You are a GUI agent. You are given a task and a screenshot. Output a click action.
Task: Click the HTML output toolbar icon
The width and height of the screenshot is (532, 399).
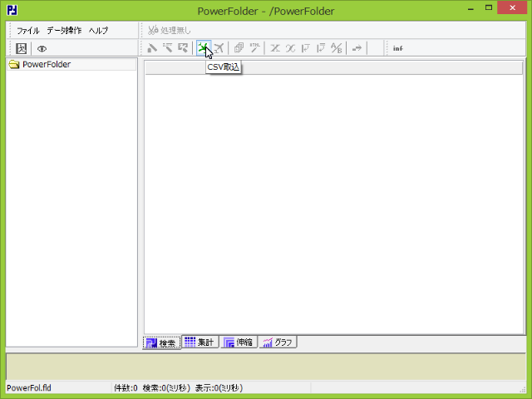(x=254, y=48)
